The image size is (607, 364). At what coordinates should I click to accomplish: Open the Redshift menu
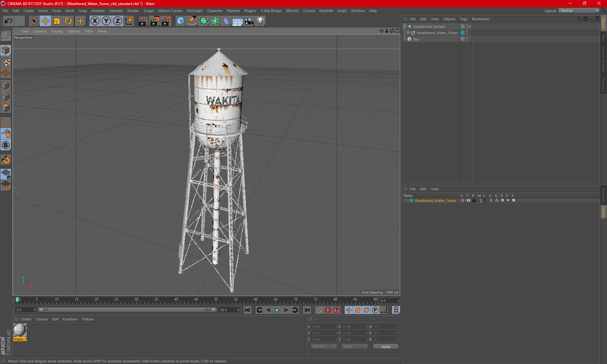coord(326,11)
